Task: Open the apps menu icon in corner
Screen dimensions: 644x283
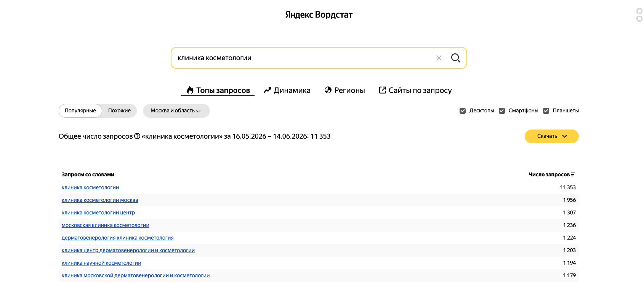Action: tap(639, 15)
